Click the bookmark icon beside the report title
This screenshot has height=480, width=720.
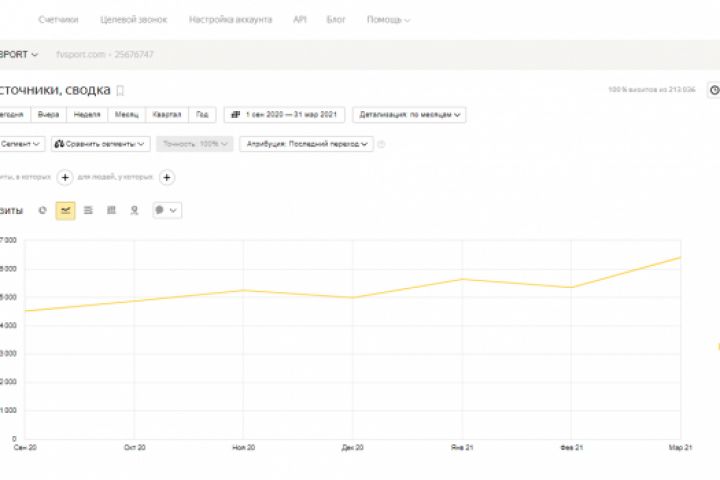click(x=121, y=90)
